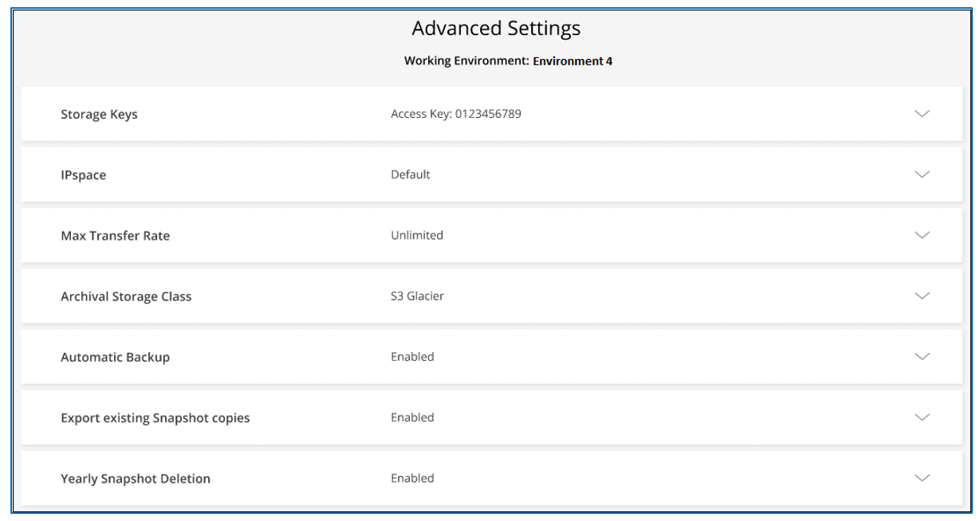This screenshot has height=521, width=980.
Task: Expand the Automatic Backup chevron
Action: click(x=922, y=357)
